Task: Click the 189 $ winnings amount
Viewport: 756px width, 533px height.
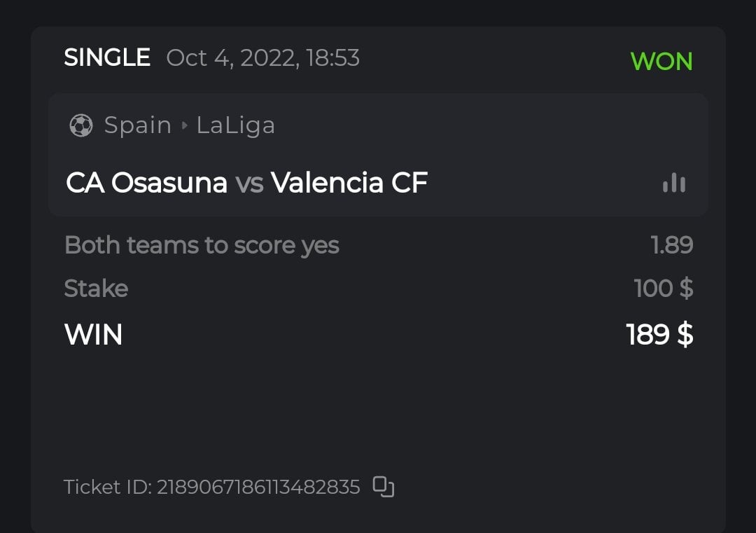Action: [659, 335]
